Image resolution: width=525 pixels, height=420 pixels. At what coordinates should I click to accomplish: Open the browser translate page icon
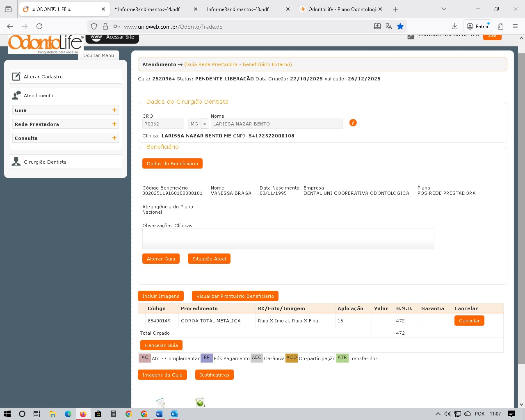click(388, 26)
